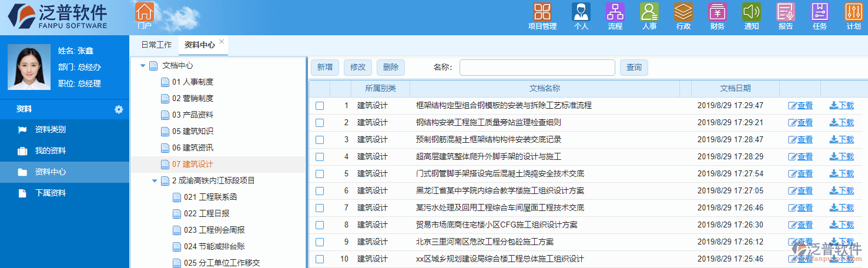868x268 pixels.
Task: Check the box for row 2 钢结构安装工程
Action: [320, 123]
